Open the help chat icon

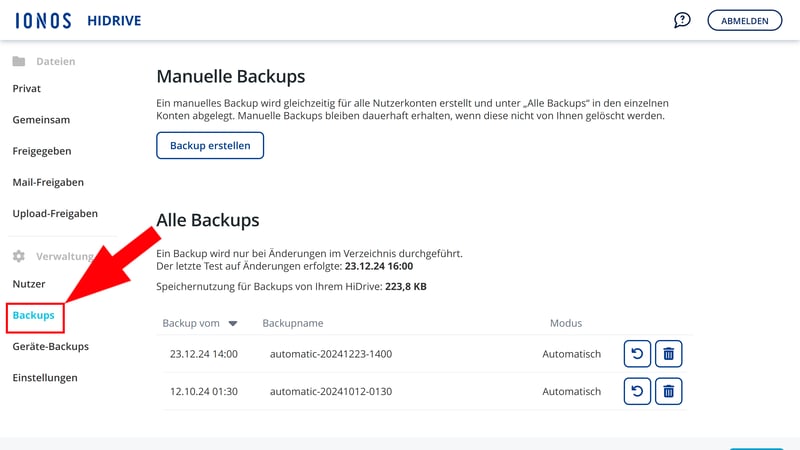[682, 20]
